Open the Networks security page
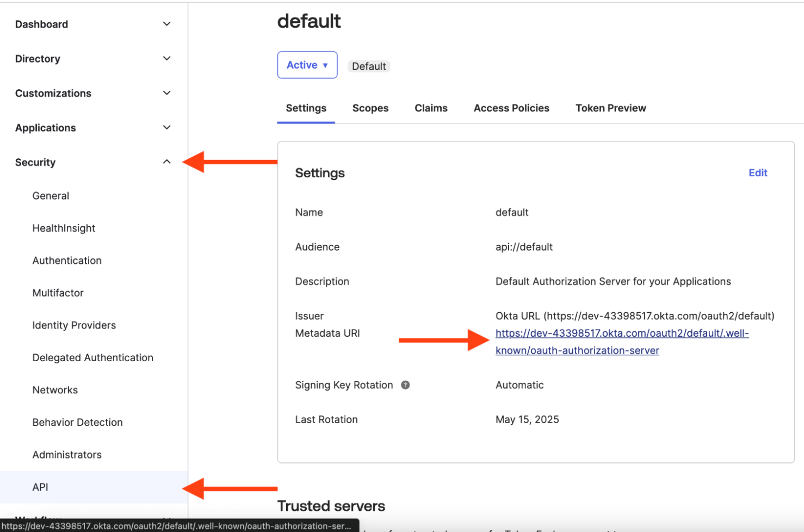The image size is (804, 532). (55, 390)
